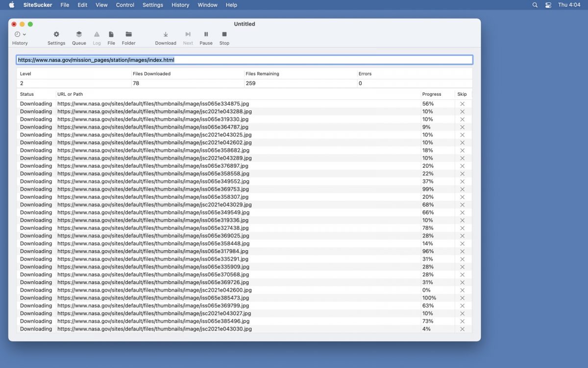Viewport: 588px width, 368px height.
Task: Click the Files Remaining value 259
Action: pyautogui.click(x=250, y=83)
